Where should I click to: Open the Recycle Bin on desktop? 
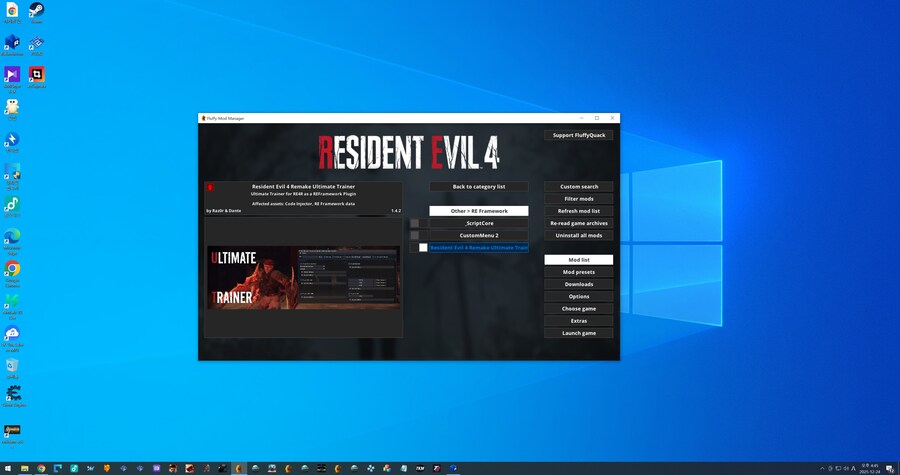[x=12, y=368]
